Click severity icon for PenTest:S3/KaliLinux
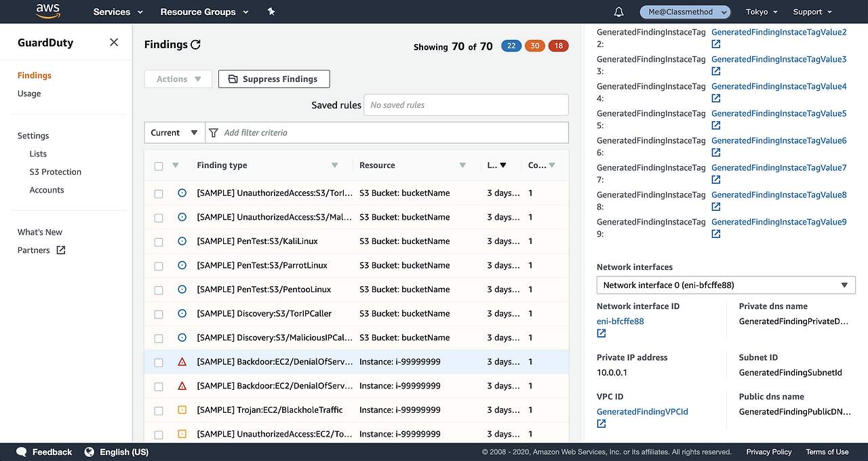Viewport: 868px width, 461px height. coord(182,241)
